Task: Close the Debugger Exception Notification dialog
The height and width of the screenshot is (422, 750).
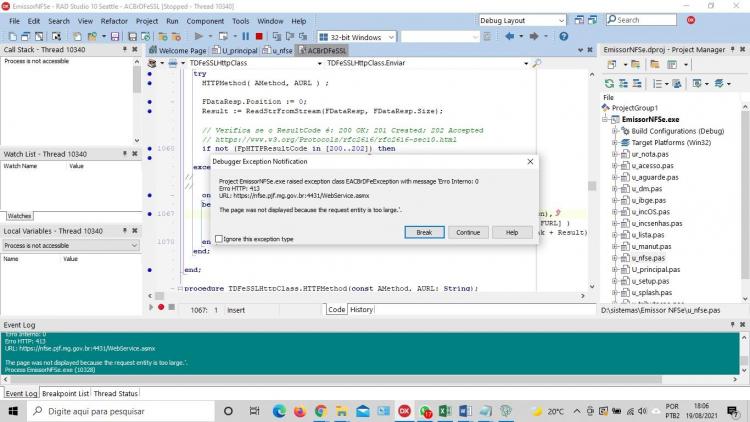Action: click(530, 162)
